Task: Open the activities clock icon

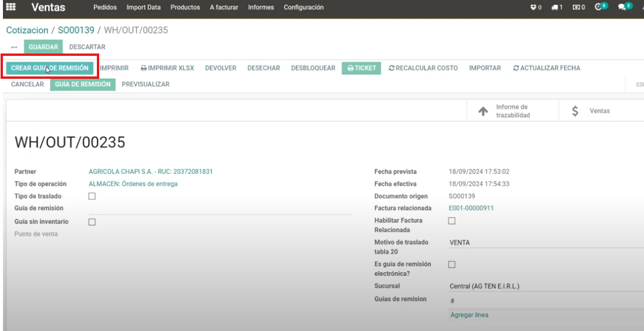Action: (x=599, y=8)
